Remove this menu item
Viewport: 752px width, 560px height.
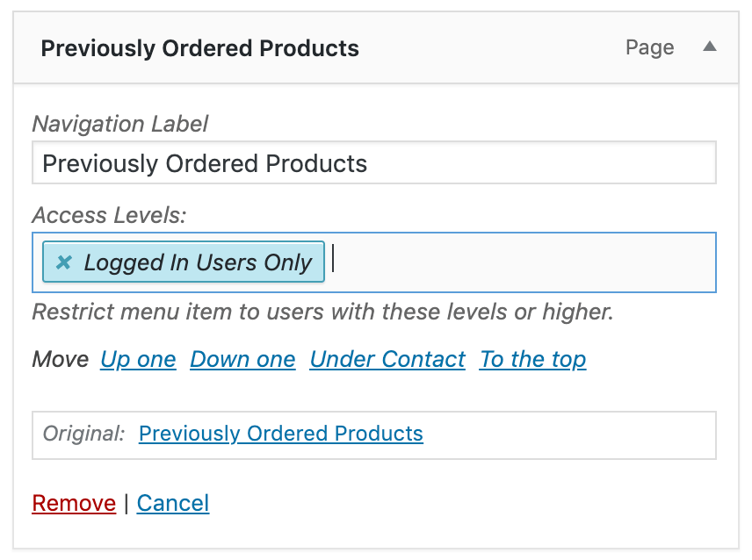pos(74,503)
